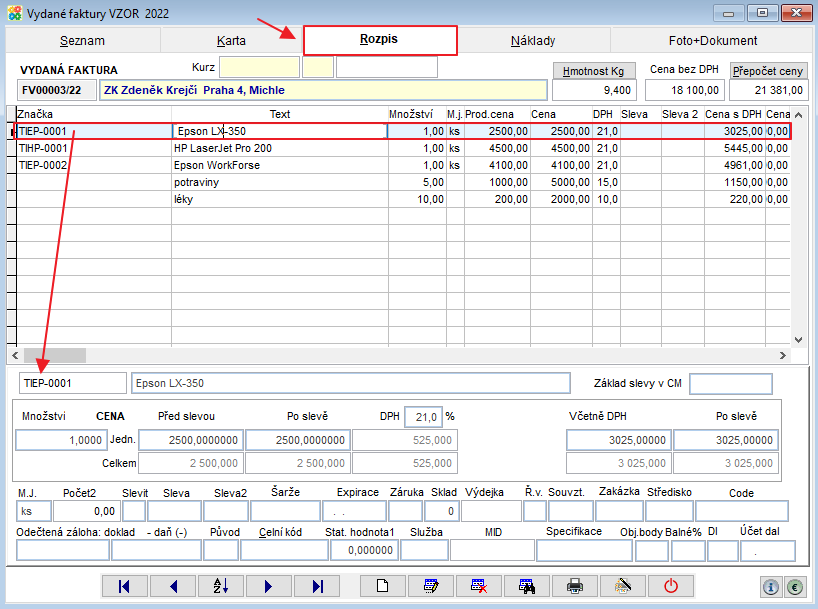Screen dimensions: 818x609
Task: Delete the record with red X icon
Action: click(479, 586)
